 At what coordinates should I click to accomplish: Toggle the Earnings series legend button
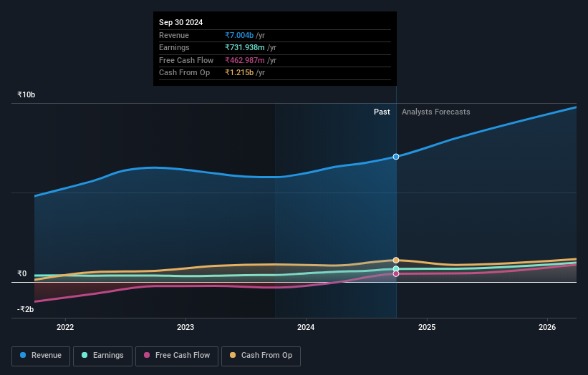pyautogui.click(x=102, y=356)
